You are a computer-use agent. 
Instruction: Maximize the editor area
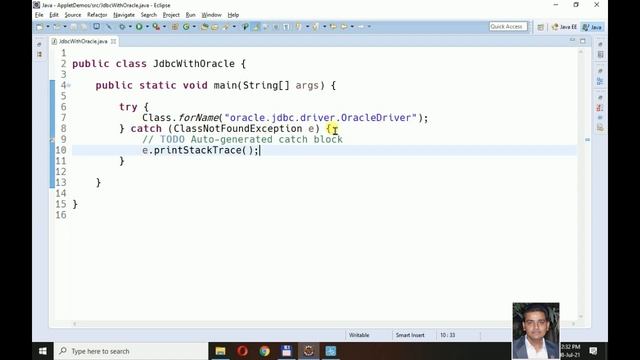583,41
